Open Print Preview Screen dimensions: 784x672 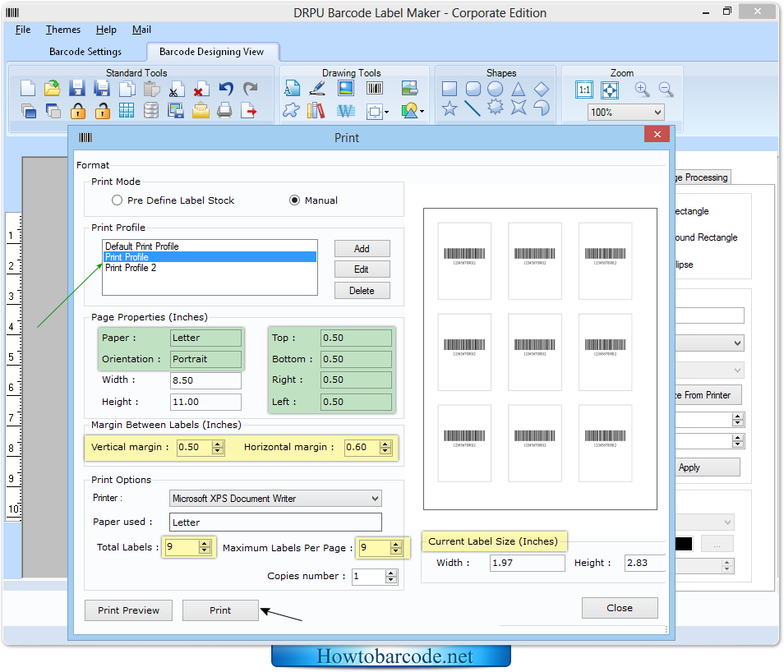click(128, 610)
